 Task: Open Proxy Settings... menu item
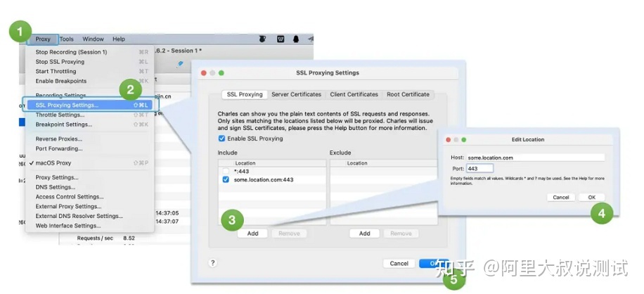pos(89,177)
